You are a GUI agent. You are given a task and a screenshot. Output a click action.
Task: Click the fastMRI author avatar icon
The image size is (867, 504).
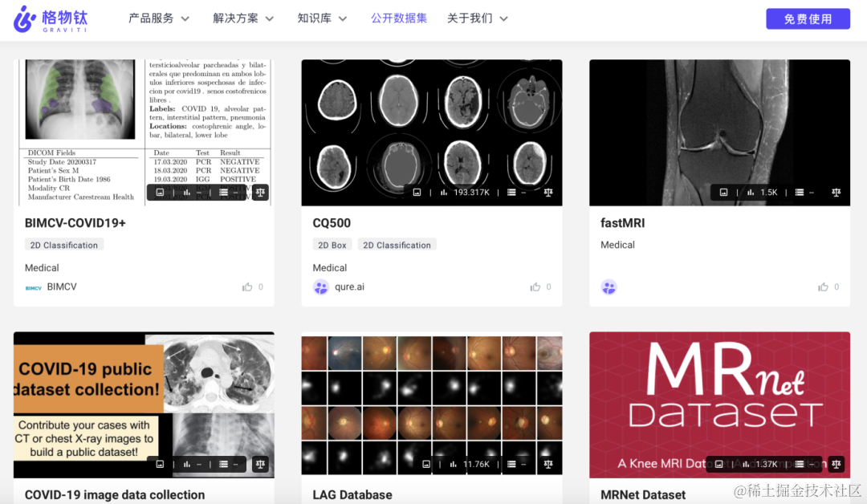[609, 287]
